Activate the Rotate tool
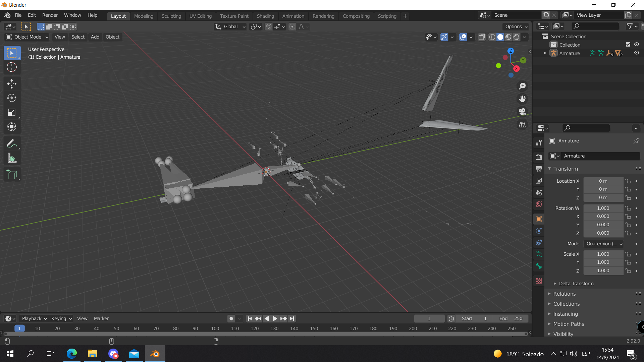Screen dimensions: 644x362 [12, 98]
